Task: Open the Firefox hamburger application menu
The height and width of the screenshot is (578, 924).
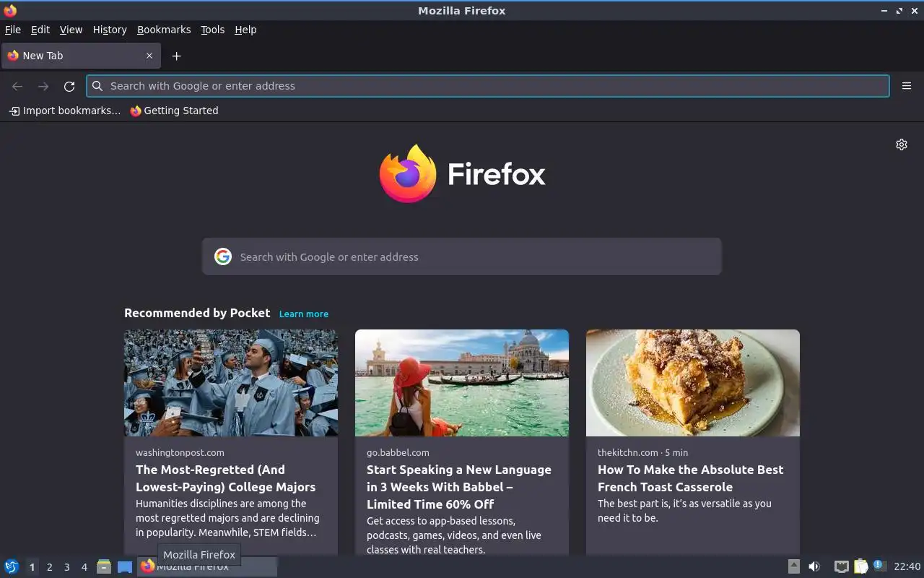Action: pos(907,86)
